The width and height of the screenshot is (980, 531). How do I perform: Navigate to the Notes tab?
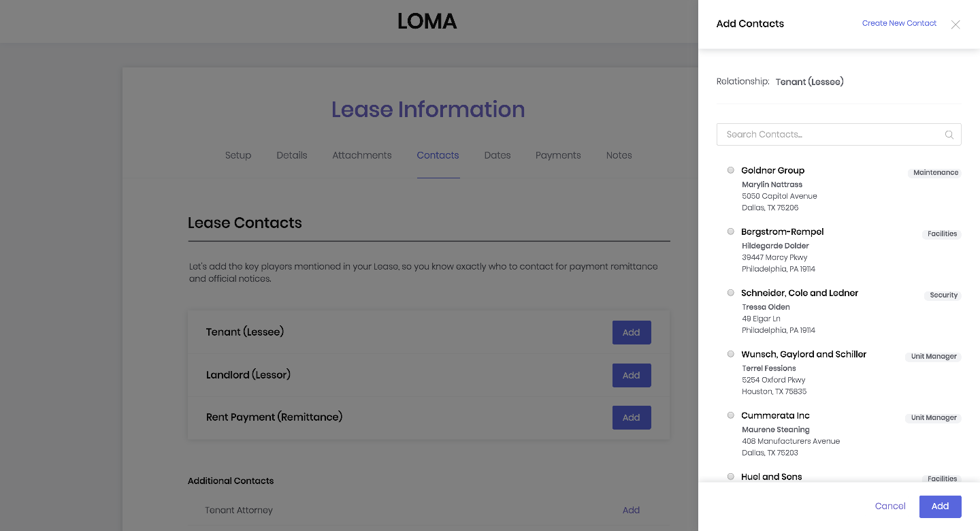pyautogui.click(x=619, y=155)
